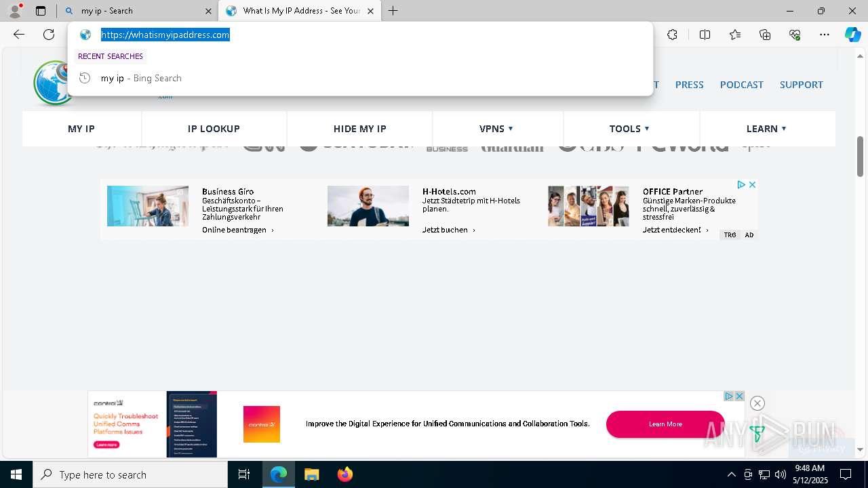Open the Copilot sidebar icon

(852, 35)
